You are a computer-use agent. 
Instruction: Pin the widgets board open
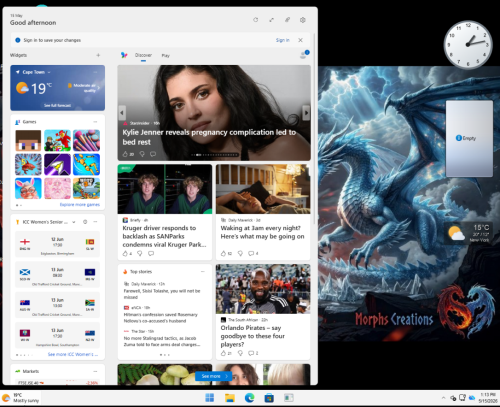[x=287, y=20]
